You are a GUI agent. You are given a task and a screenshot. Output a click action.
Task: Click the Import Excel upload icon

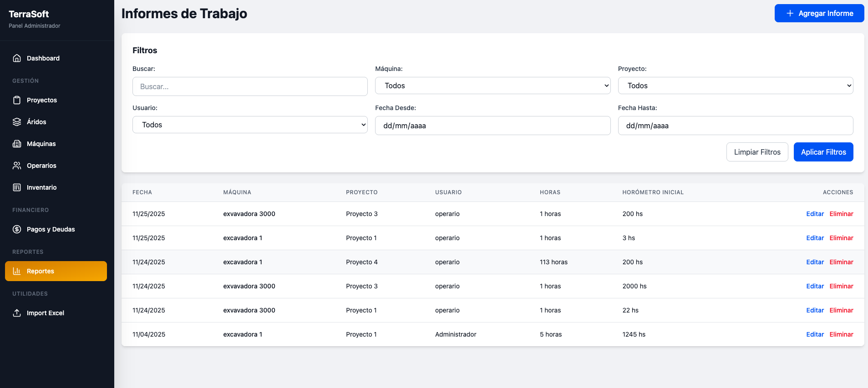(17, 313)
